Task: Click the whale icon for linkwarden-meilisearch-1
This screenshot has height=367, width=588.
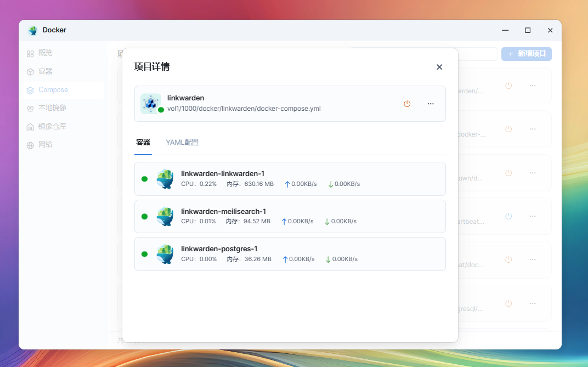Action: click(x=165, y=216)
